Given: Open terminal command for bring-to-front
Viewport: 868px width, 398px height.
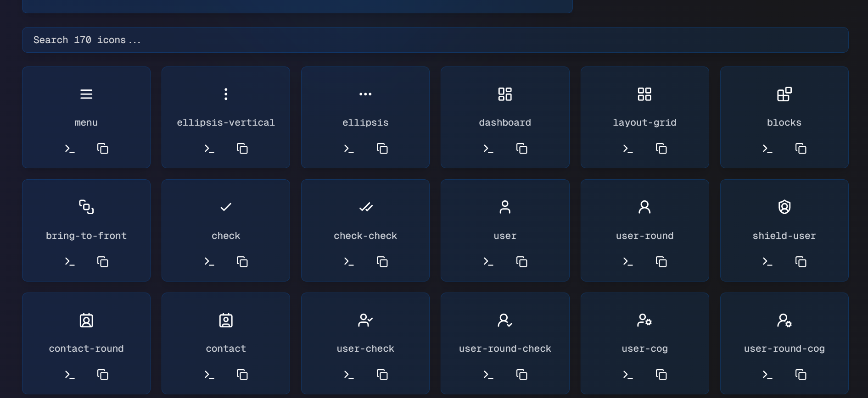Looking at the screenshot, I should coord(70,262).
